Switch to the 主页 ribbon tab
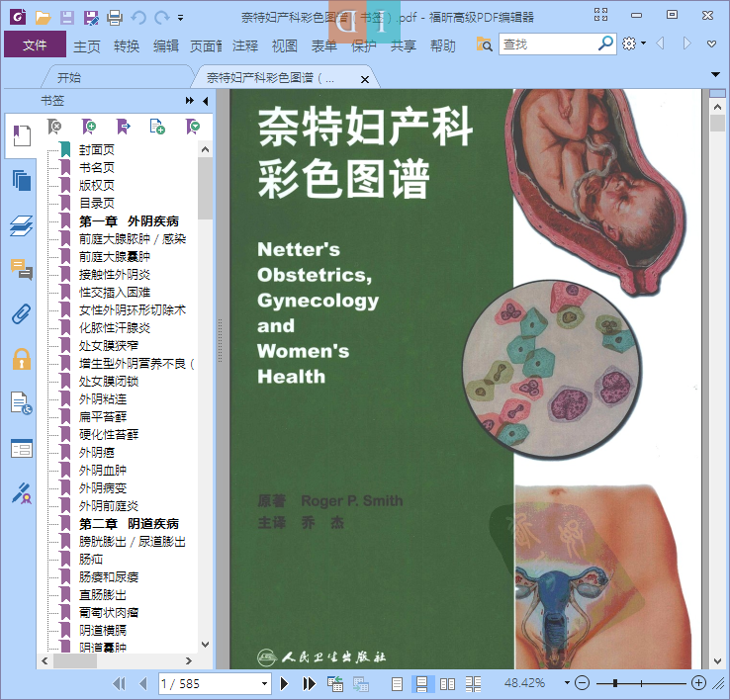The image size is (730, 700). [x=87, y=45]
